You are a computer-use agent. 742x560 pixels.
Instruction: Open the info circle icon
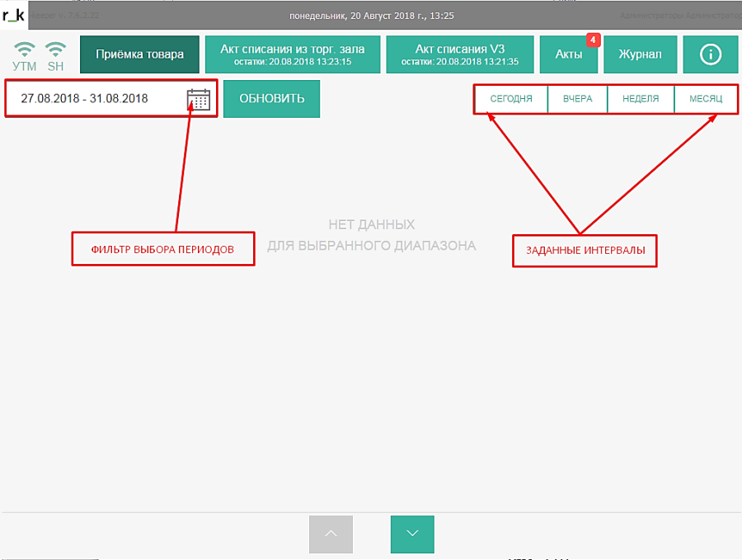pos(710,54)
